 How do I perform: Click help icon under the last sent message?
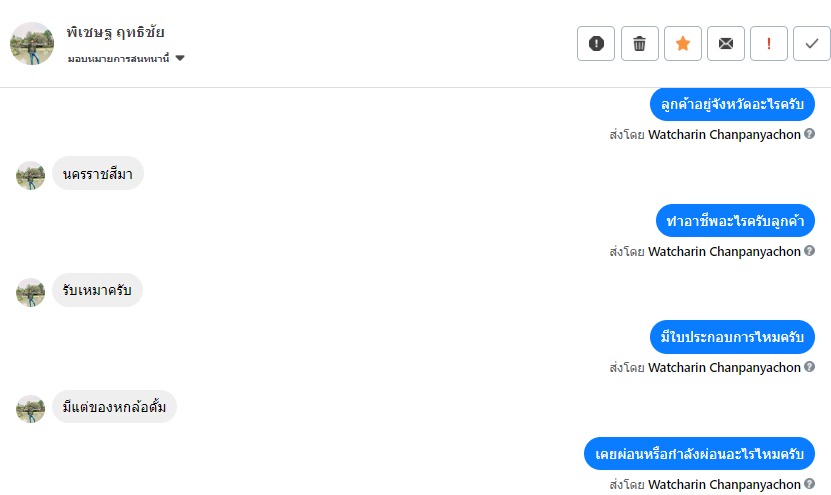[x=809, y=483]
